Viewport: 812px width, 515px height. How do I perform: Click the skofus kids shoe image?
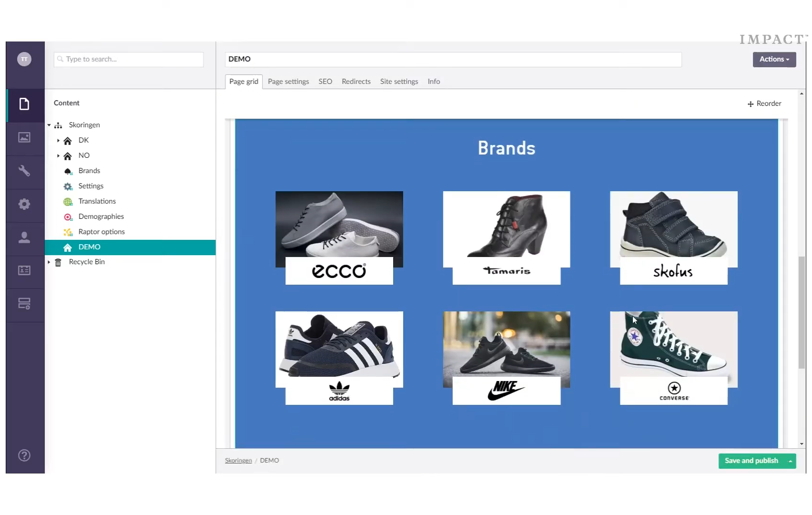pyautogui.click(x=674, y=229)
